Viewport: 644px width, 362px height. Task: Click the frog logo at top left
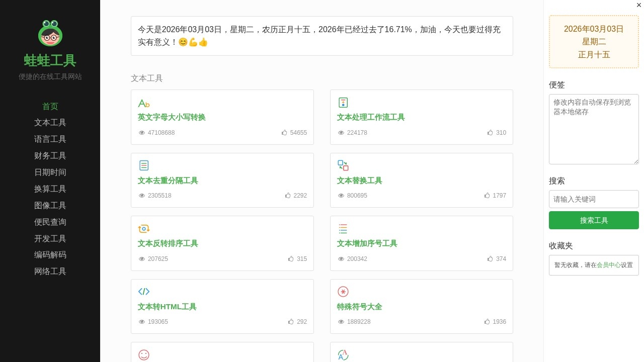50,34
